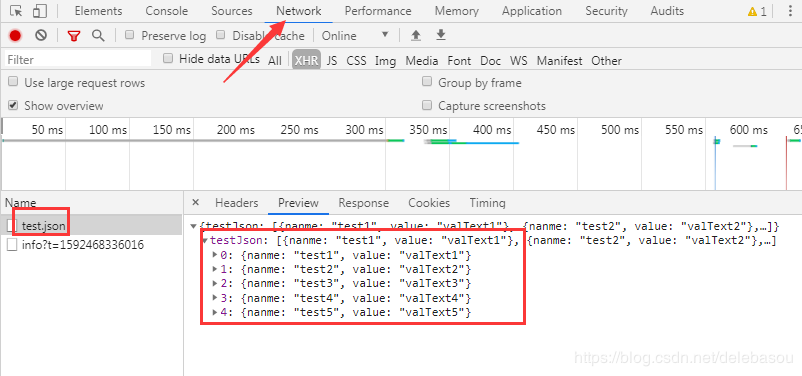Screen dimensions: 802x376
Task: Open the Application panel
Action: click(531, 11)
